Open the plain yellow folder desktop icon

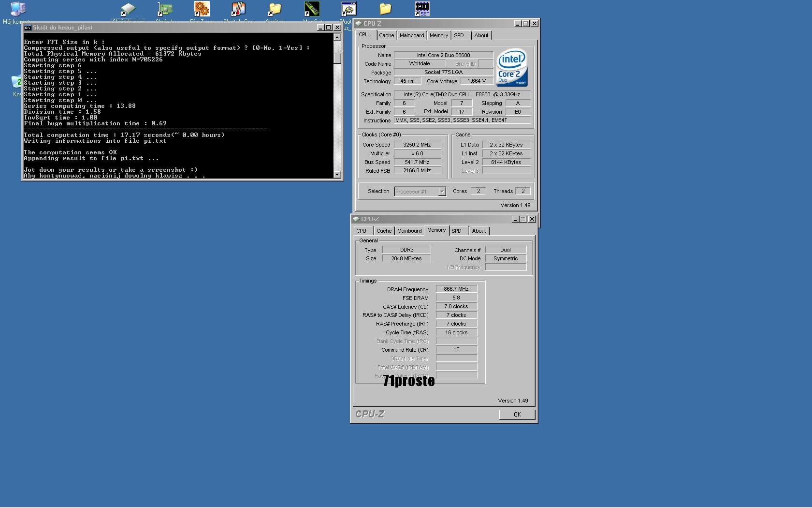point(385,9)
